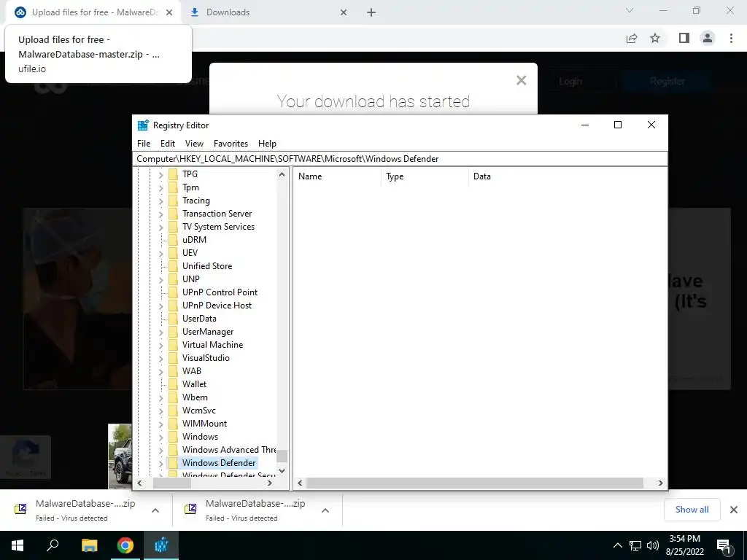The image size is (747, 560).
Task: Select the WIMMount folder icon
Action: 173,423
